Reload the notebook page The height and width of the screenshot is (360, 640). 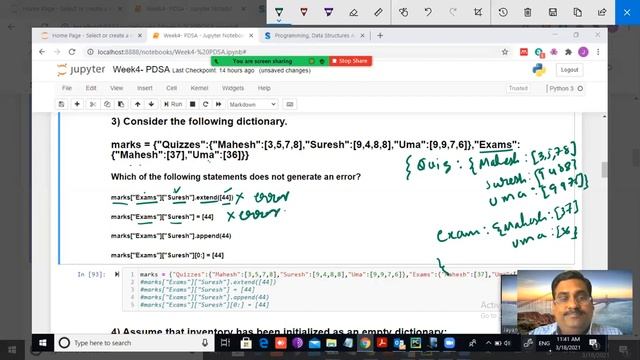tap(72, 52)
